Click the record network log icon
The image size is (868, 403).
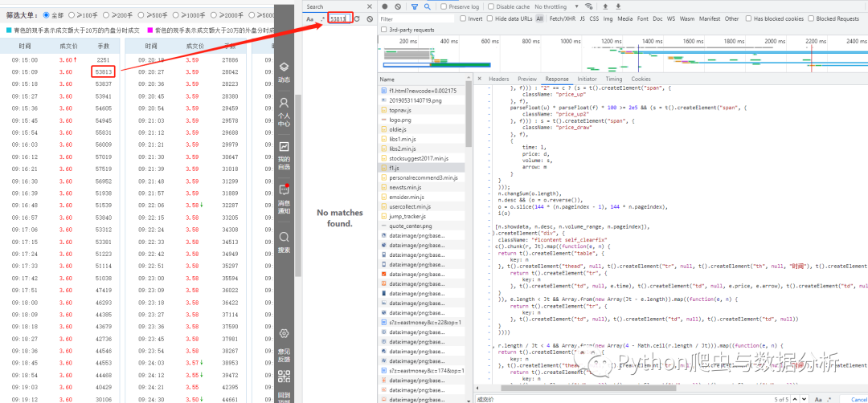[x=385, y=7]
